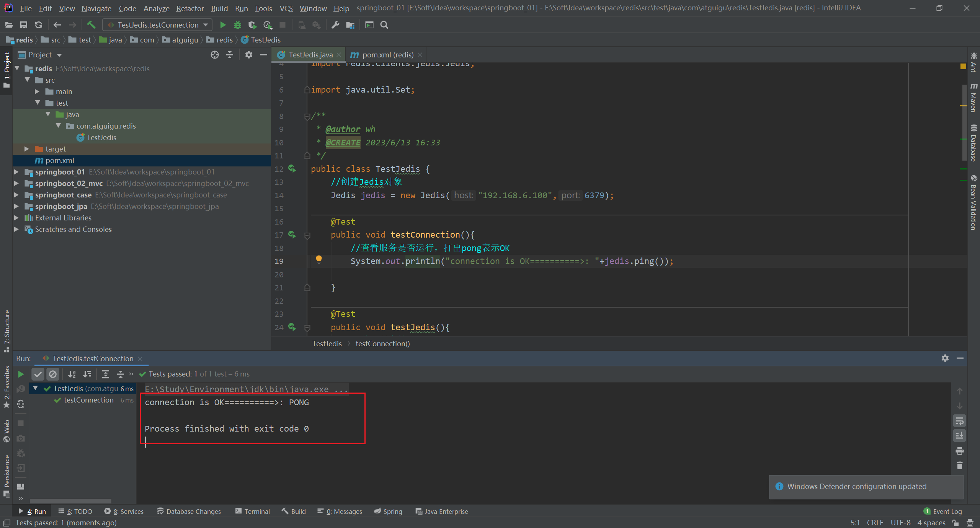
Task: Toggle Bean Validation tool window
Action: 973,203
